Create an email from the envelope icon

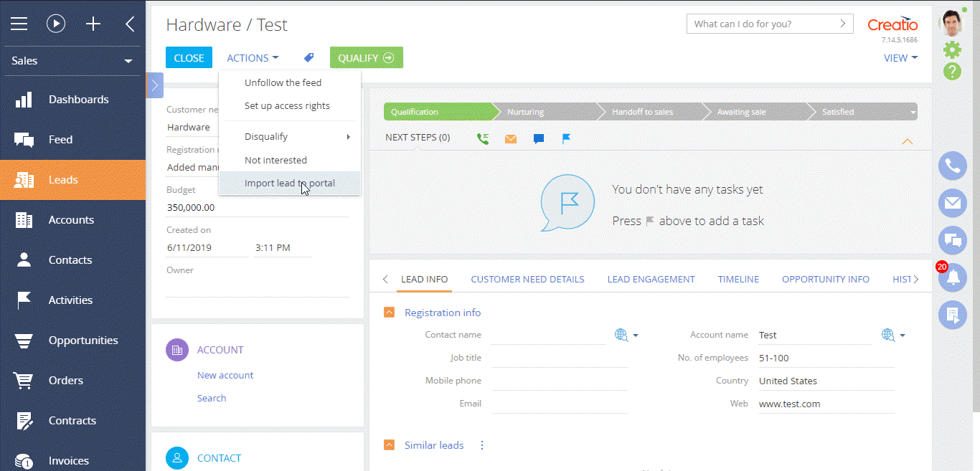(x=510, y=138)
